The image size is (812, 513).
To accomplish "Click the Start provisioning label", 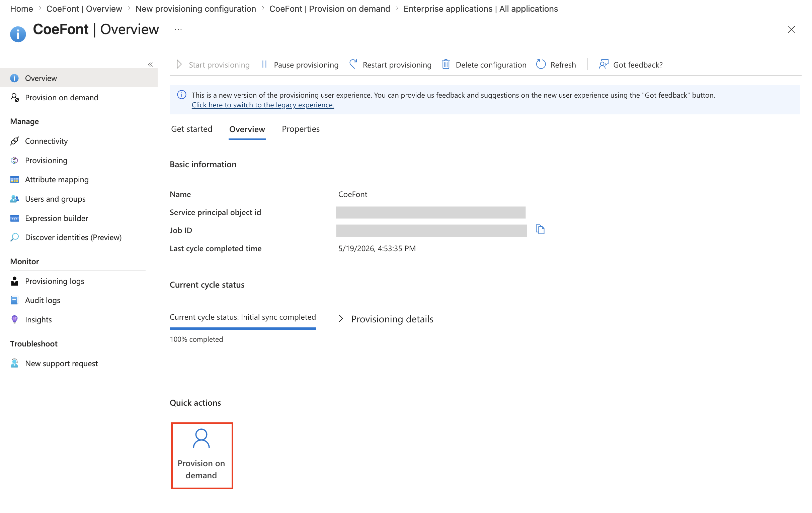I will click(x=219, y=65).
